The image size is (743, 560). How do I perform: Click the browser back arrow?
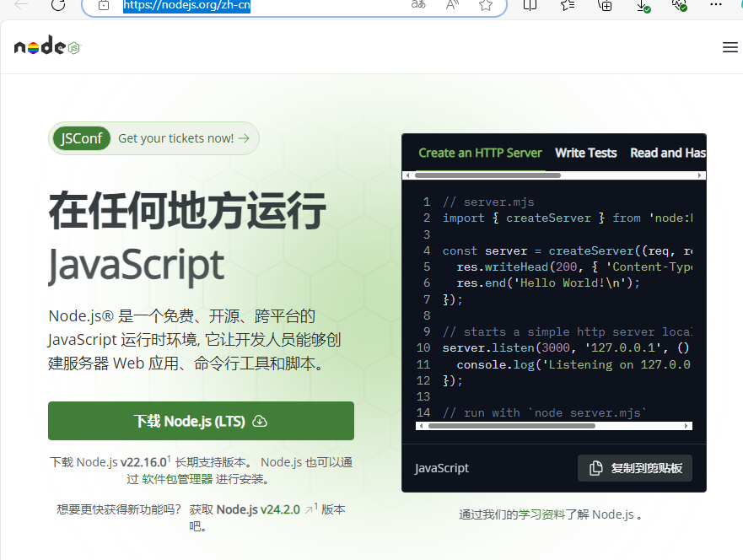point(21,5)
